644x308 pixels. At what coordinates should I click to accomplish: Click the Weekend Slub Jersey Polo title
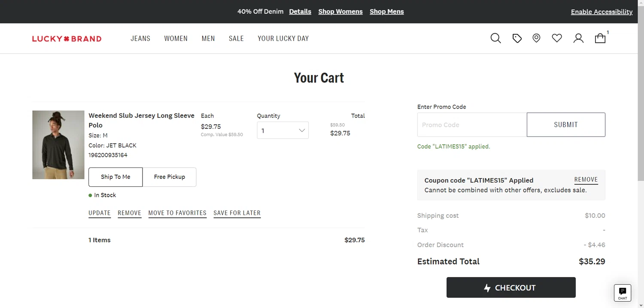(x=141, y=120)
